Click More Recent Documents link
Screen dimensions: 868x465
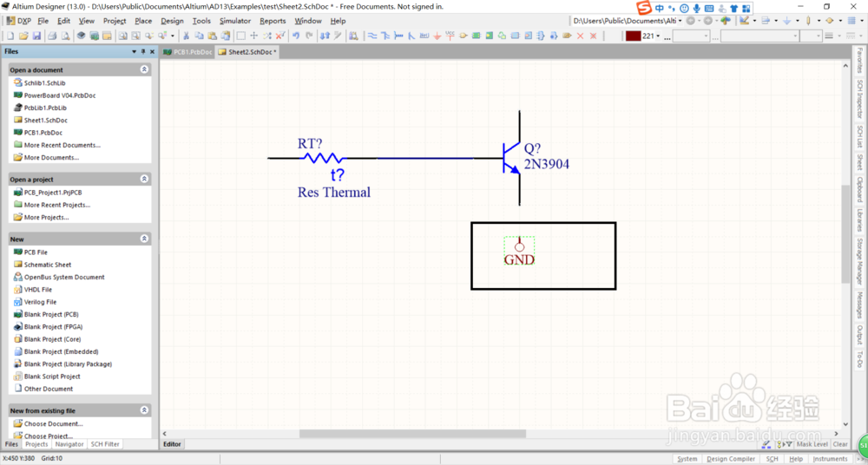(62, 145)
